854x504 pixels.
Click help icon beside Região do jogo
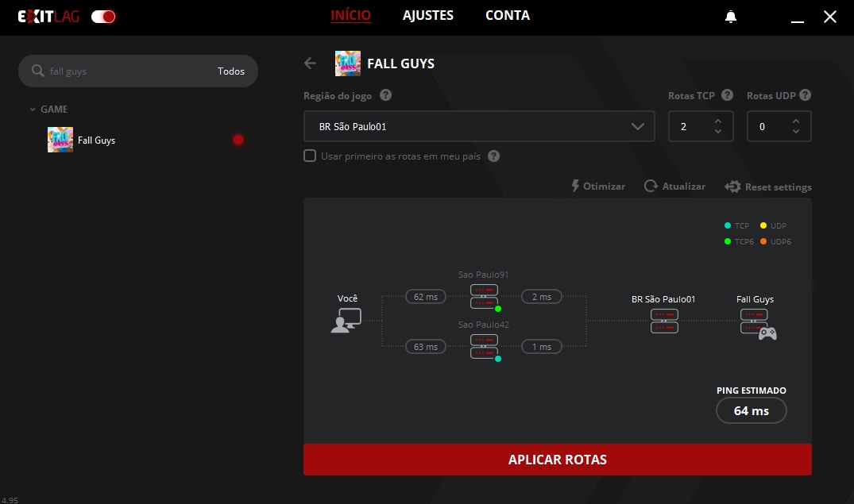[385, 95]
